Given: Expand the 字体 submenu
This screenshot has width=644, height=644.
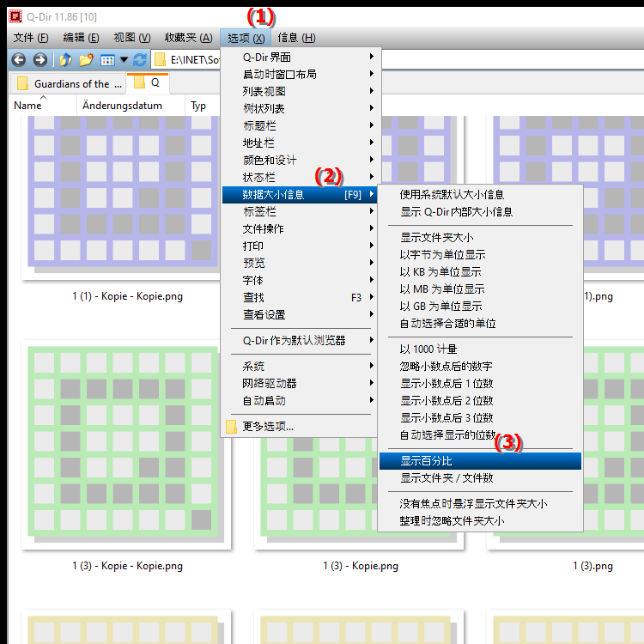Looking at the screenshot, I should [300, 281].
